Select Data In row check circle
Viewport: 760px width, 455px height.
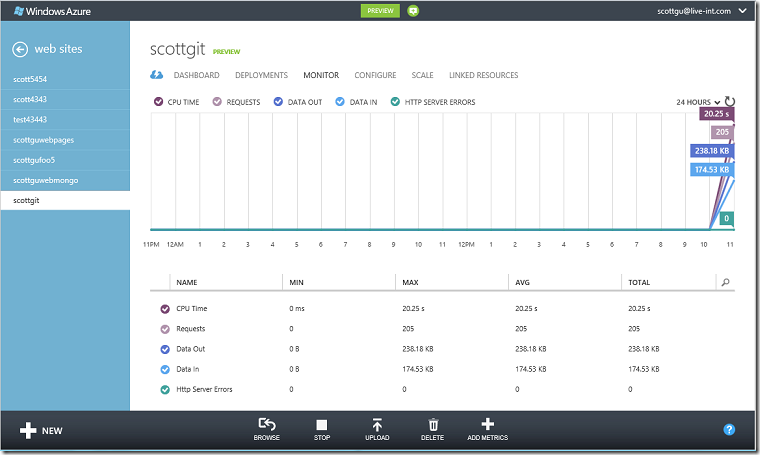click(165, 370)
